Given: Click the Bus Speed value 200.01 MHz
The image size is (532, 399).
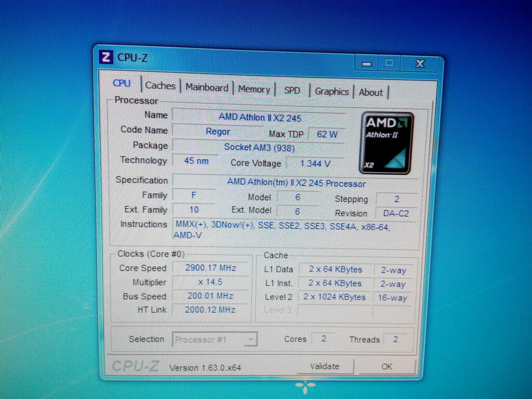Looking at the screenshot, I should point(210,296).
